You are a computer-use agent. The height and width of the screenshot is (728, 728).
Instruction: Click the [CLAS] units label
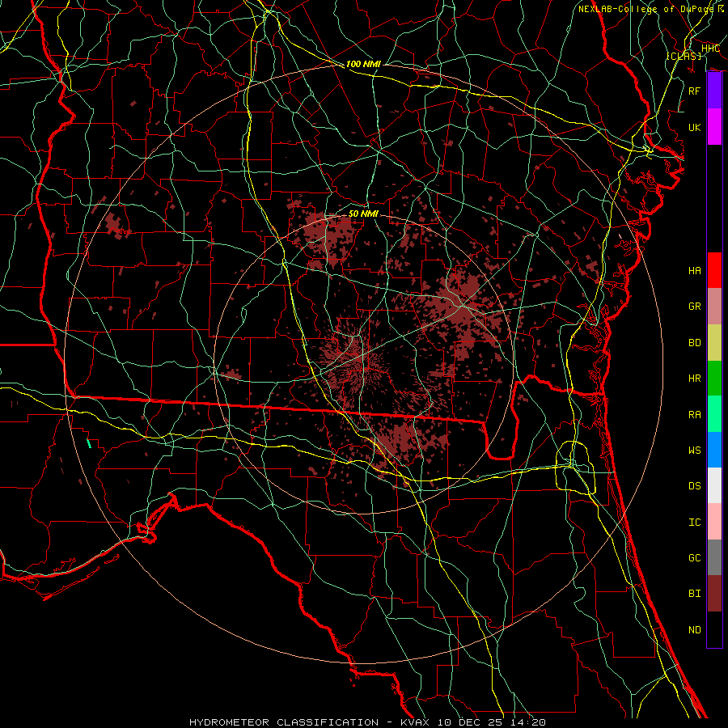click(684, 56)
